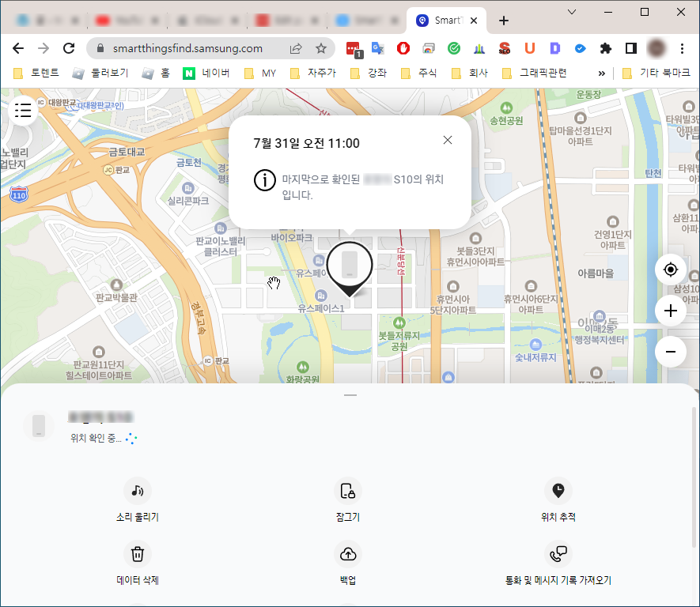Image resolution: width=700 pixels, height=607 pixels.
Task: Bookmark this page with the star icon
Action: 321,48
